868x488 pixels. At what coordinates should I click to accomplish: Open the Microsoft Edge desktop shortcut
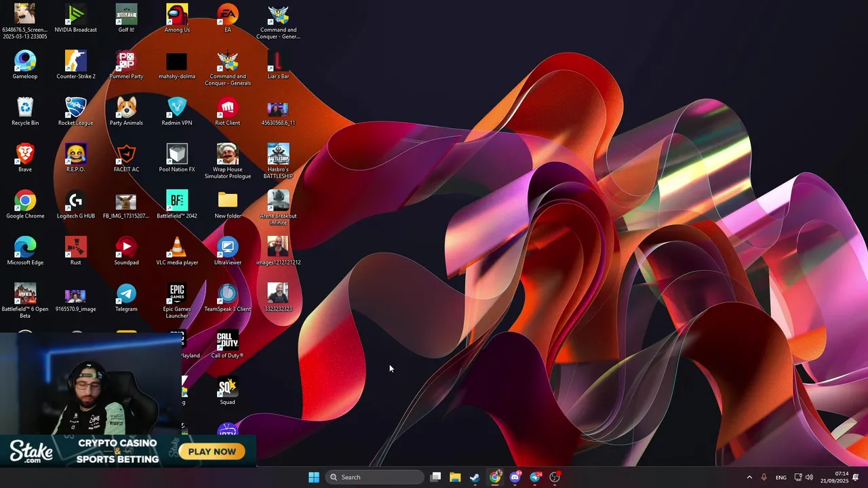point(25,251)
